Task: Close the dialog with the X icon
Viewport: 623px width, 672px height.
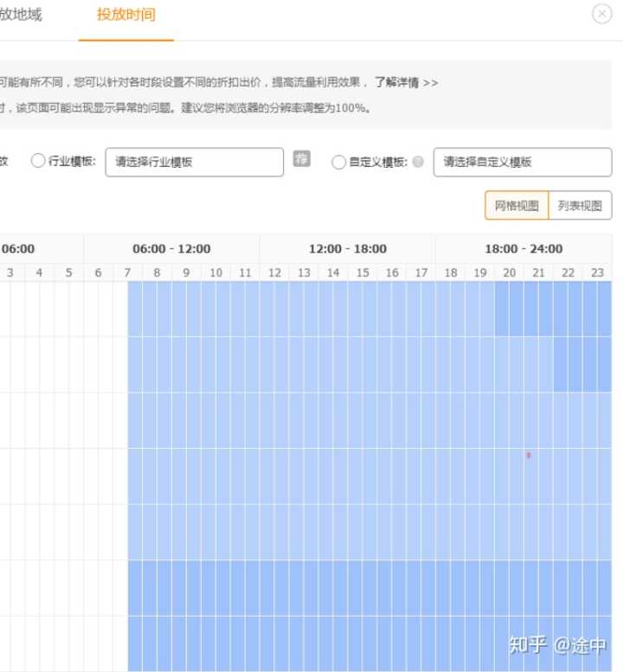Action: [601, 15]
